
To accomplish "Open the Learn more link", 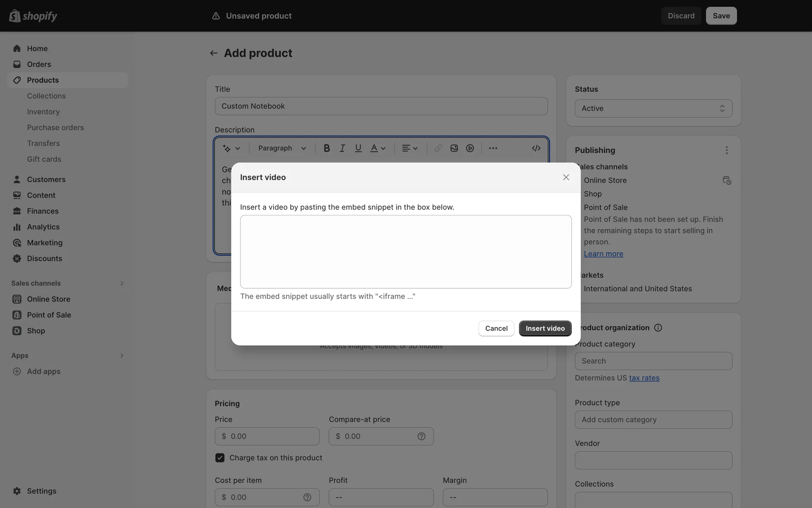I will point(603,254).
